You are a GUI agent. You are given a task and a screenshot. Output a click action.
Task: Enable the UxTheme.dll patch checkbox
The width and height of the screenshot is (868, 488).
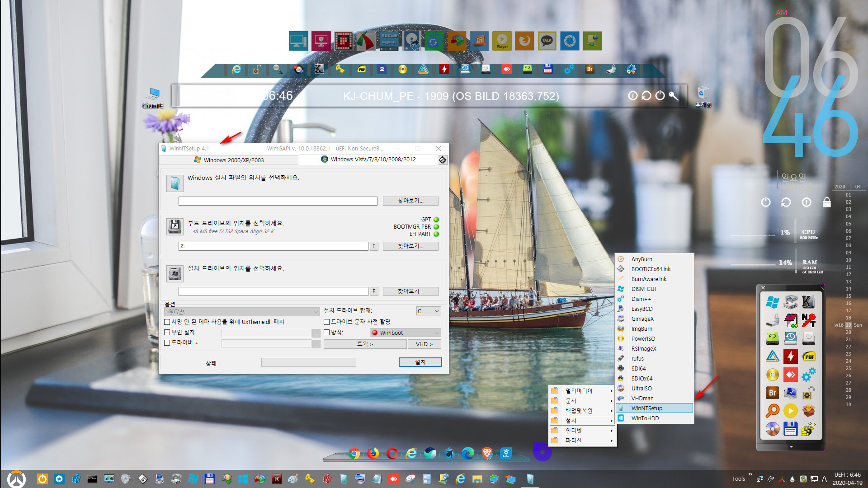[167, 322]
